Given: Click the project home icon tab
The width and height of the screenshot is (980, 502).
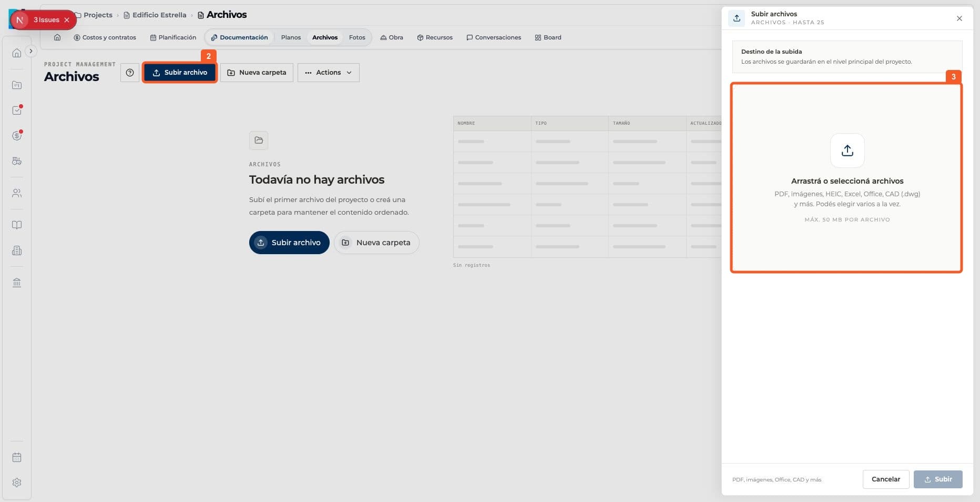Looking at the screenshot, I should (57, 37).
